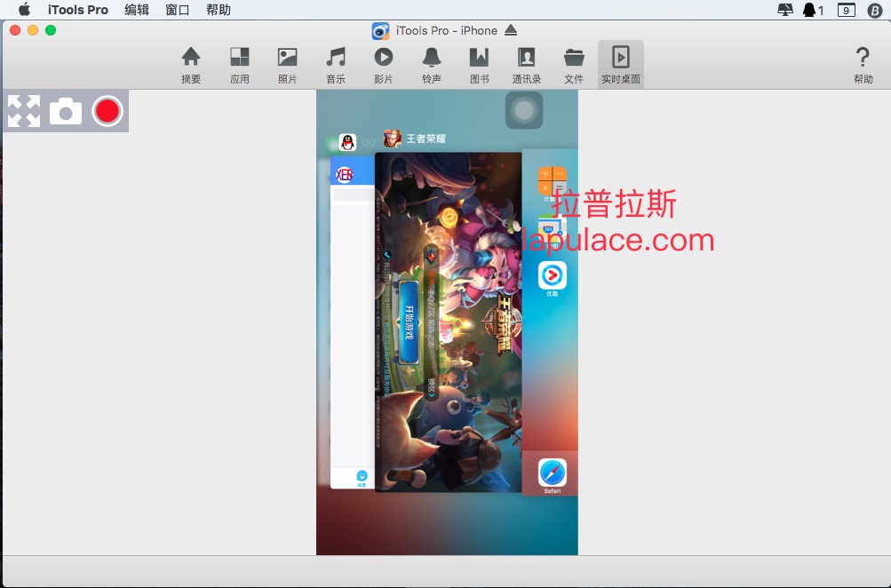Open the 图书 books section
This screenshot has width=891, height=588.
[x=479, y=66]
